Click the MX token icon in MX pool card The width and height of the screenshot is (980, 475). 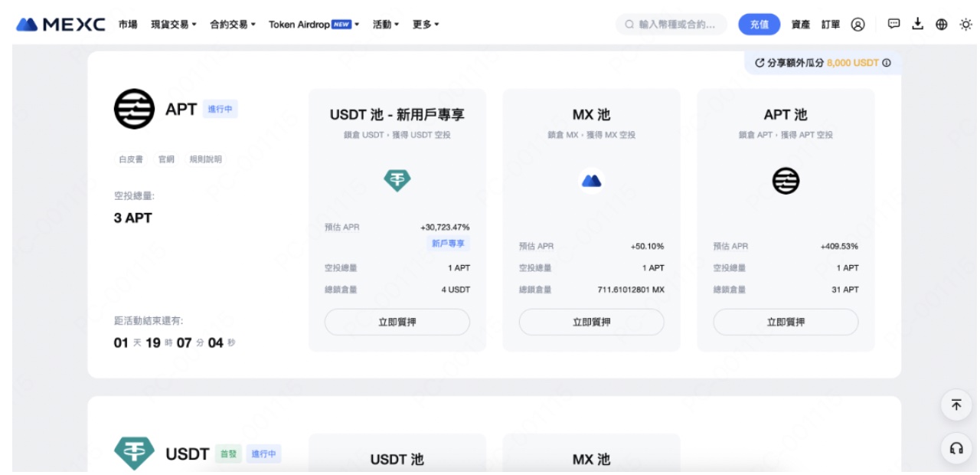(591, 181)
